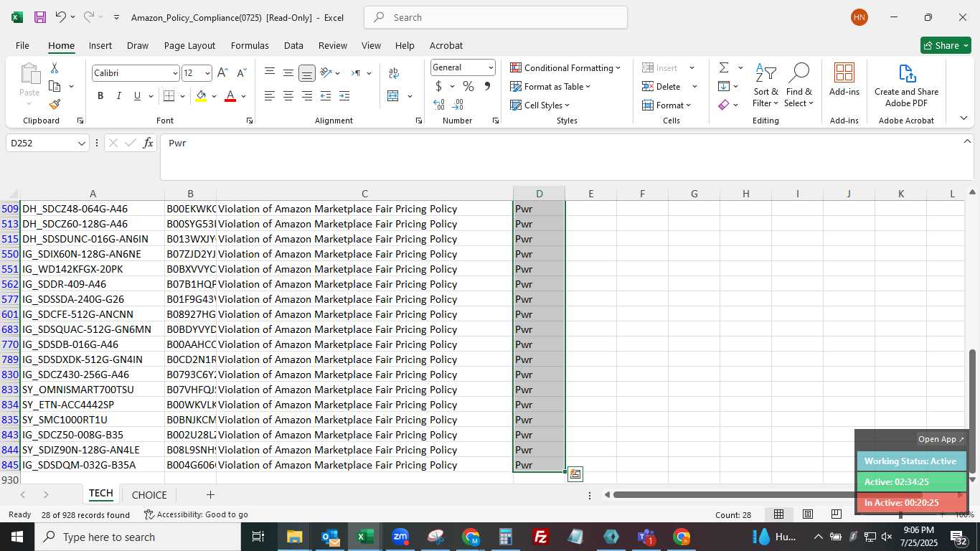Click Find & Select button
The image size is (980, 551).
coord(799,85)
